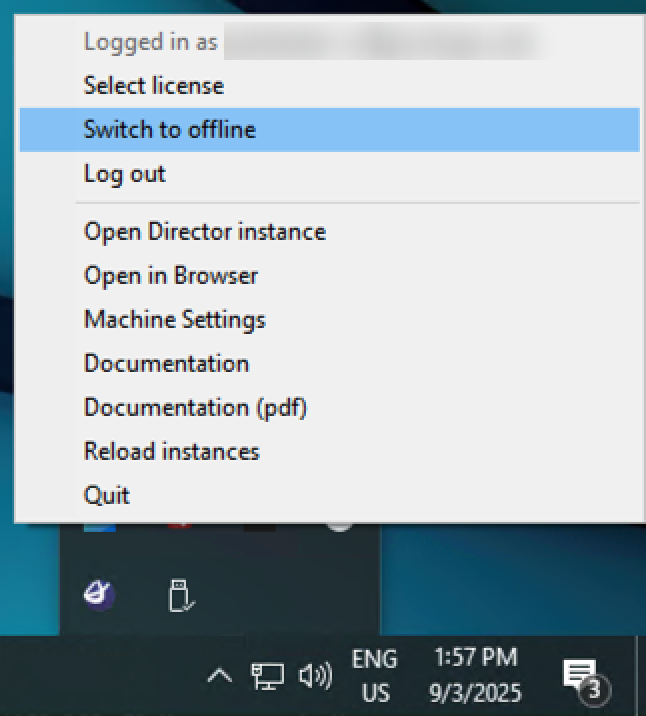This screenshot has width=646, height=716.
Task: Open the notification center with 3 alerts
Action: (x=582, y=677)
